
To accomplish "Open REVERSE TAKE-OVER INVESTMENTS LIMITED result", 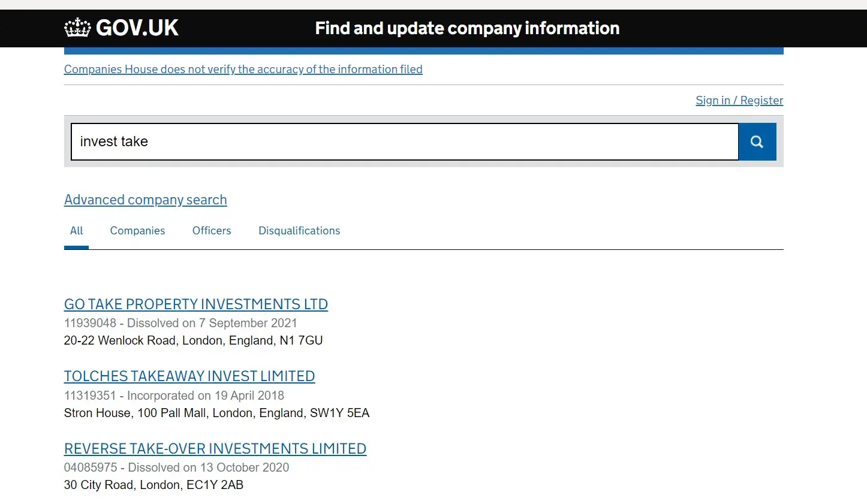I will tap(215, 449).
